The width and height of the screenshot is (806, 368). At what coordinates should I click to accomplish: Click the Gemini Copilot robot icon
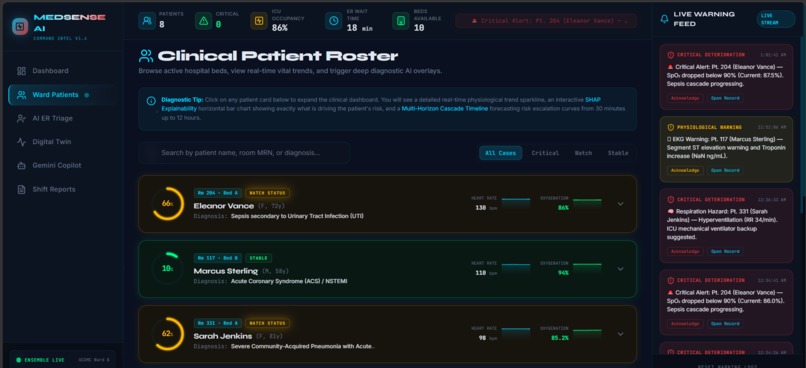coord(21,165)
